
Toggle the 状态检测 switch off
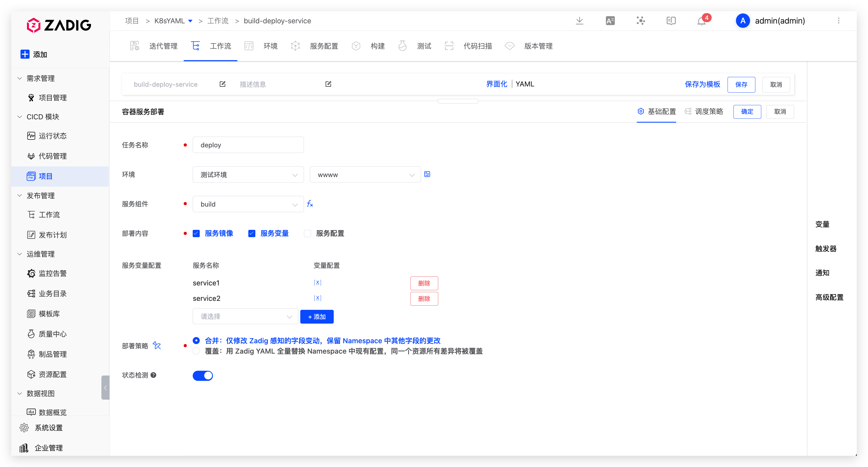203,376
